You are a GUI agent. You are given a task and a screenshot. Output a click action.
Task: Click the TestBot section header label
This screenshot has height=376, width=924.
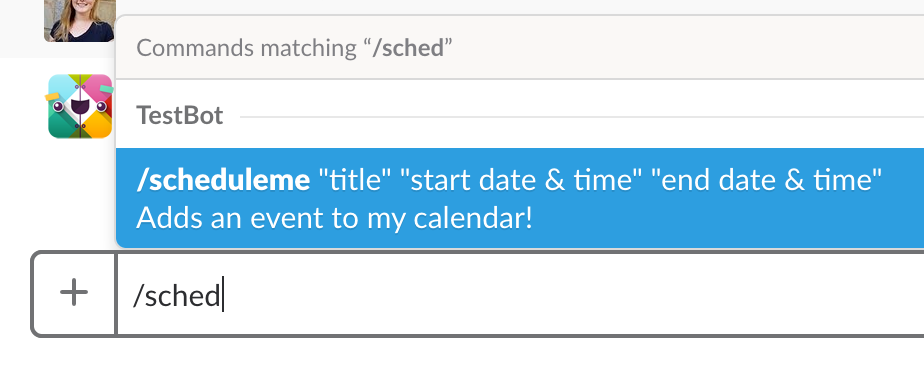coord(180,116)
